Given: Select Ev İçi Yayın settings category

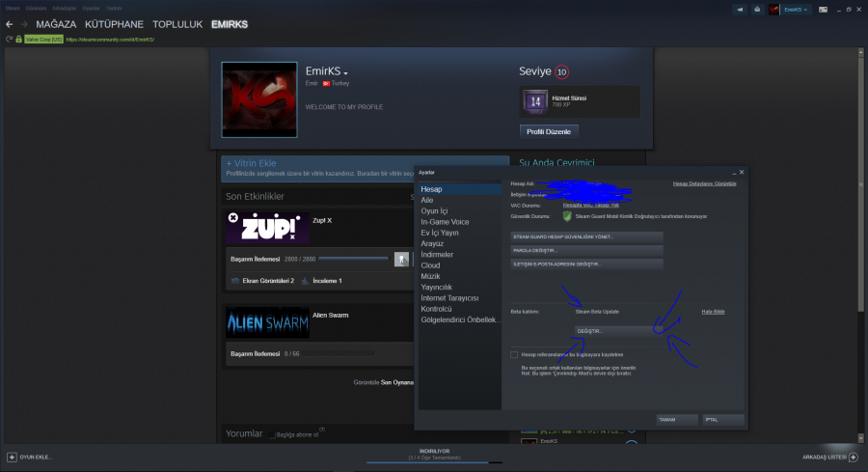Looking at the screenshot, I should pos(460,233).
